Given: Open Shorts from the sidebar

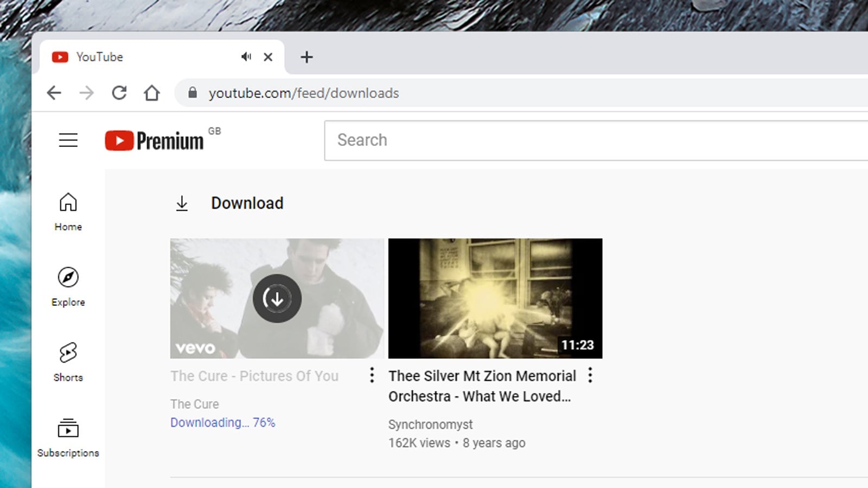Looking at the screenshot, I should pyautogui.click(x=67, y=361).
